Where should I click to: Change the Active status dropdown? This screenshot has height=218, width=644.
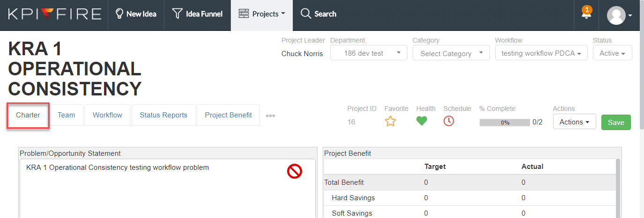612,53
